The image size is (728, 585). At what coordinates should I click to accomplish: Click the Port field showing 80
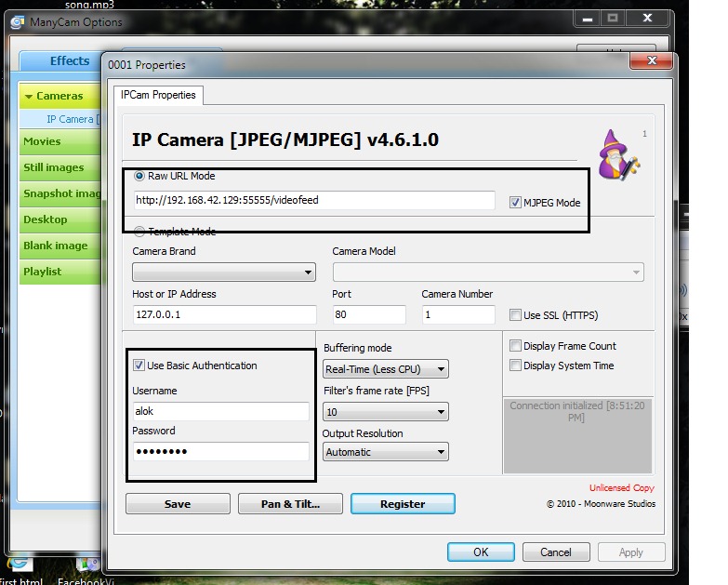[x=369, y=314]
